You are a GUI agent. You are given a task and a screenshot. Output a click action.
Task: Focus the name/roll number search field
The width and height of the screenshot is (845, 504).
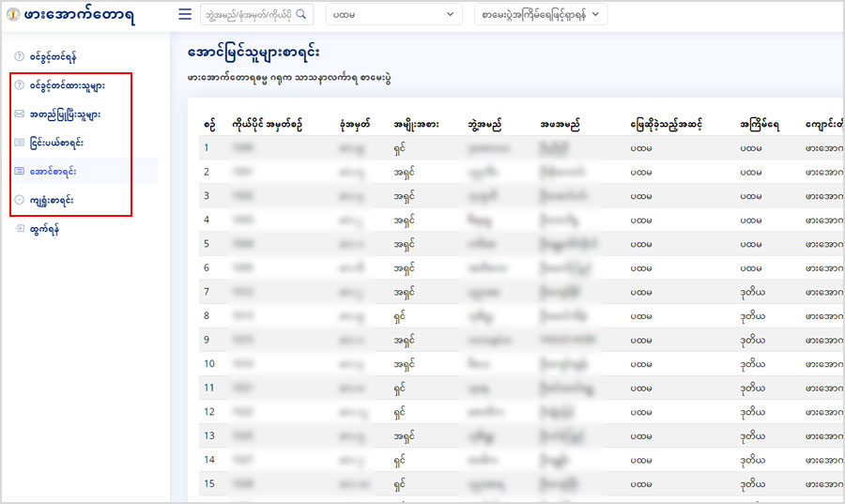click(249, 15)
